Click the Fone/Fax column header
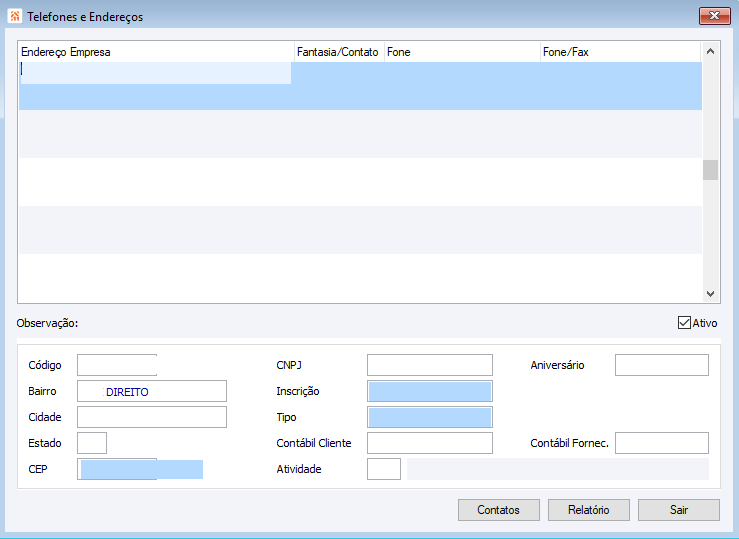 [621, 52]
